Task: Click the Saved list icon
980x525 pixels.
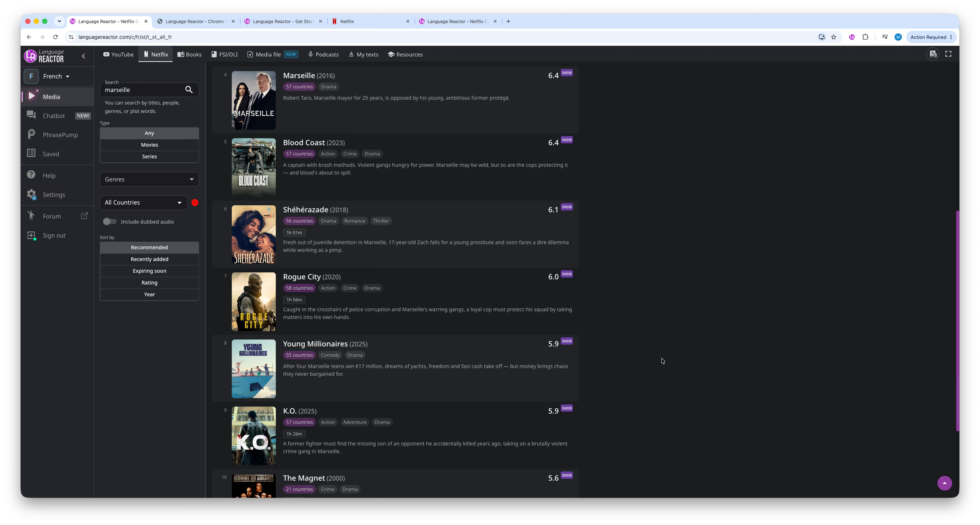Action: [x=31, y=154]
